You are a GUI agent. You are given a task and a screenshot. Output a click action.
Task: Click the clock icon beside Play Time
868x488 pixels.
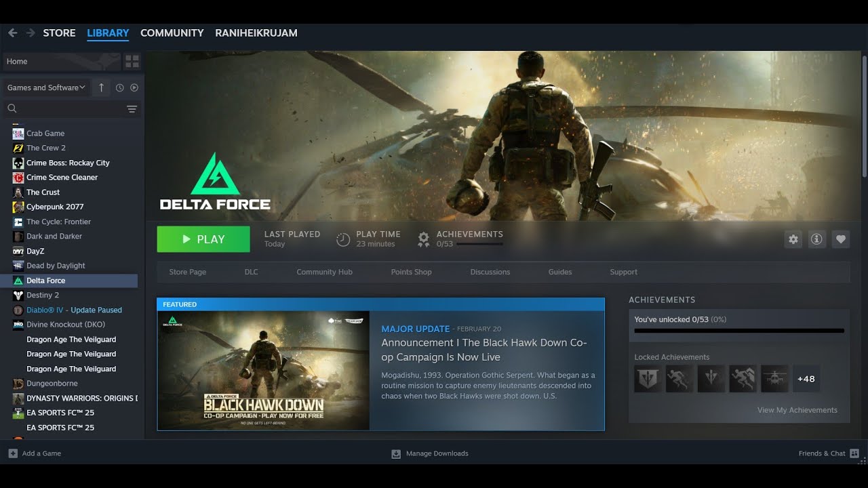pos(344,239)
